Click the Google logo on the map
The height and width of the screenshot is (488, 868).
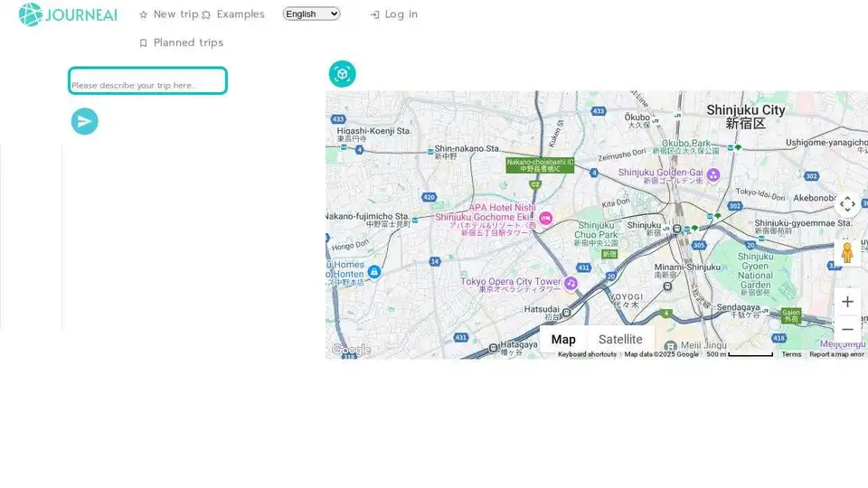click(351, 350)
